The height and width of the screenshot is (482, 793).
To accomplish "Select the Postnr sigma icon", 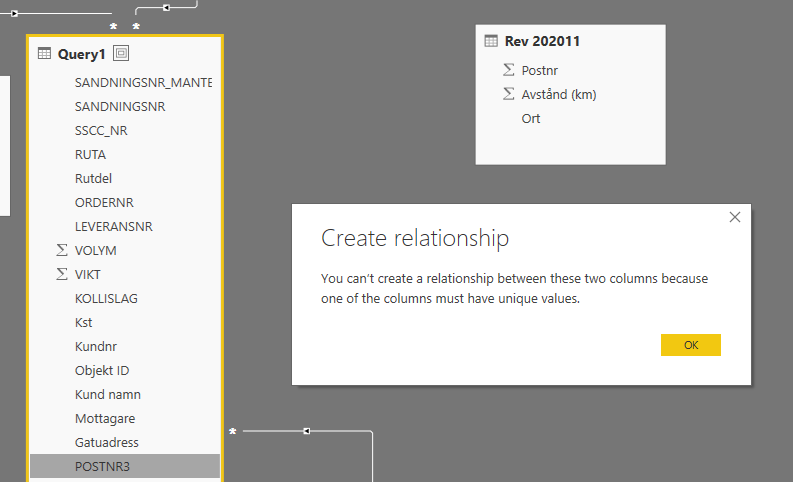I will point(509,70).
